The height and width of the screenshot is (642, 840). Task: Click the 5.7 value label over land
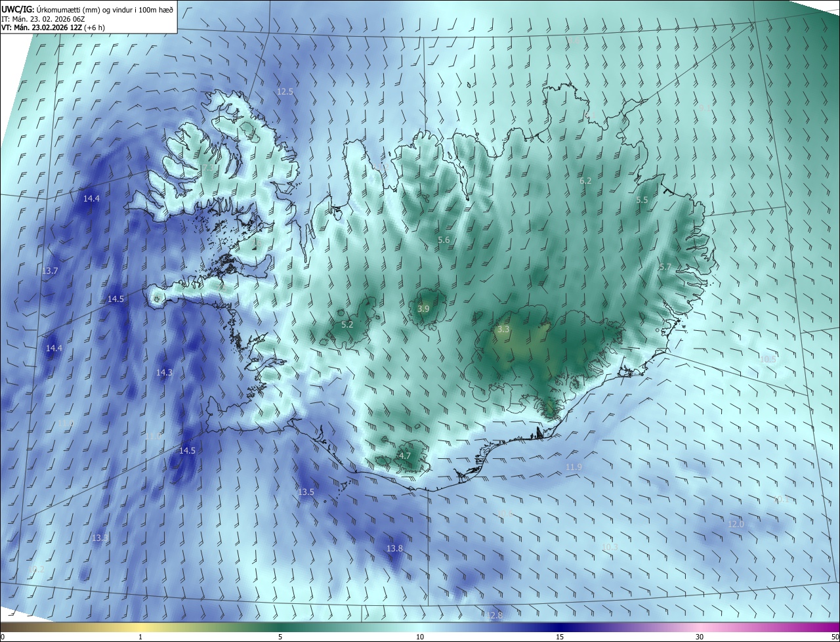coord(665,267)
